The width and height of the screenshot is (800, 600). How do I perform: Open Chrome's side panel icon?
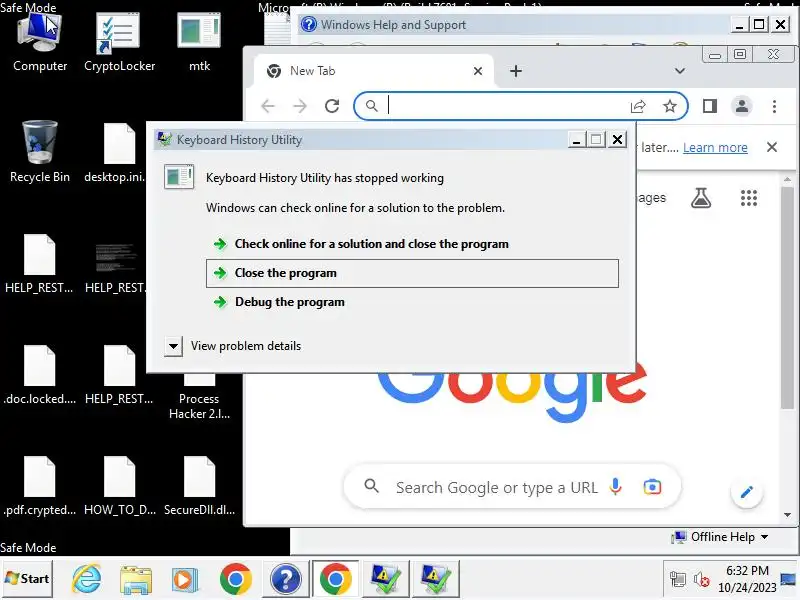[710, 106]
